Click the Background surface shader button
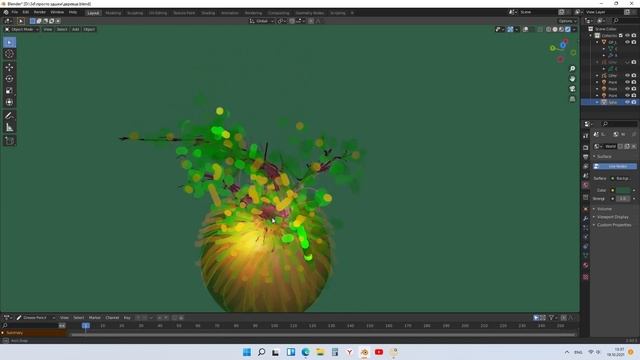 coord(623,178)
